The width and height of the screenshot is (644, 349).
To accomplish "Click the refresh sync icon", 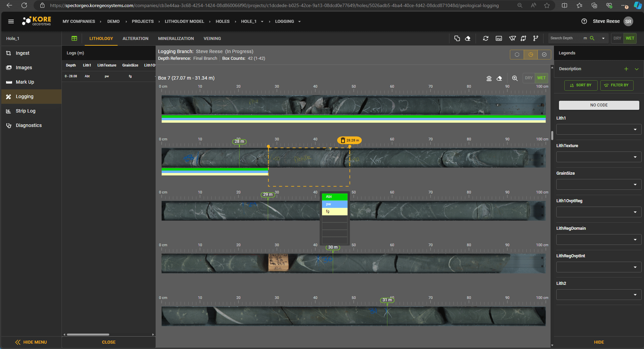I will click(486, 38).
